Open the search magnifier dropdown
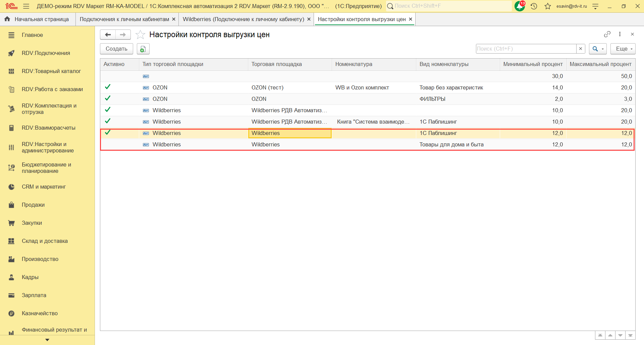The height and width of the screenshot is (345, 644). pyautogui.click(x=597, y=49)
